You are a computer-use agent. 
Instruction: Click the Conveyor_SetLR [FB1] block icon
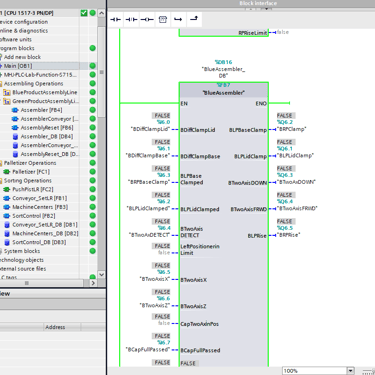[7, 198]
